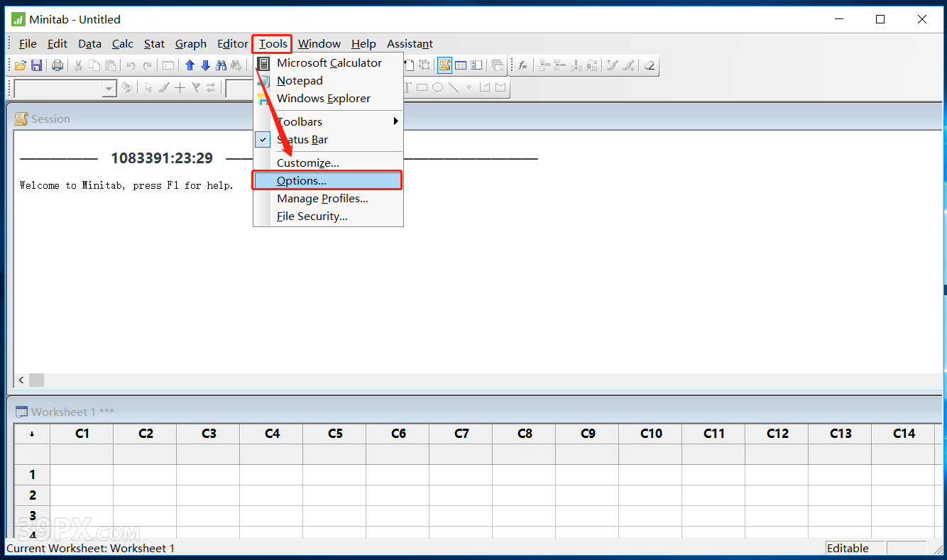The image size is (947, 560).
Task: Click the select pointer arrow tool
Action: 148,87
